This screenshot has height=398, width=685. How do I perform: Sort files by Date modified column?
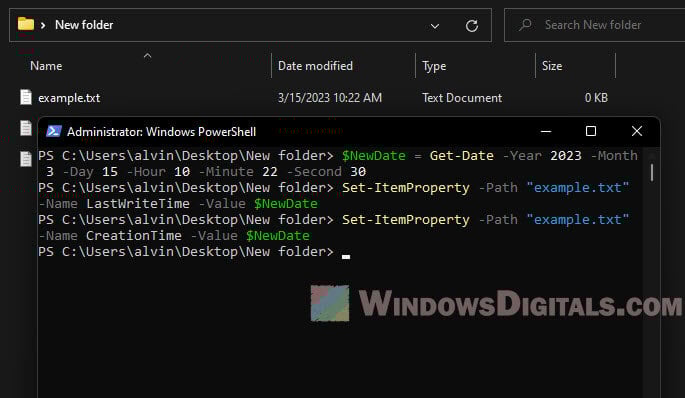point(315,66)
